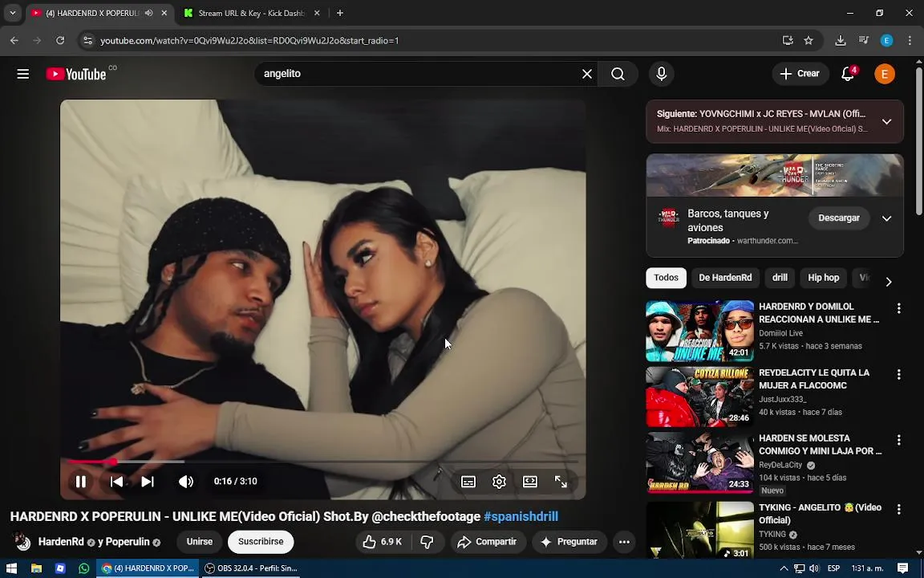Enter fullscreen on the video
Viewport: 924px width, 578px height.
pyautogui.click(x=561, y=482)
